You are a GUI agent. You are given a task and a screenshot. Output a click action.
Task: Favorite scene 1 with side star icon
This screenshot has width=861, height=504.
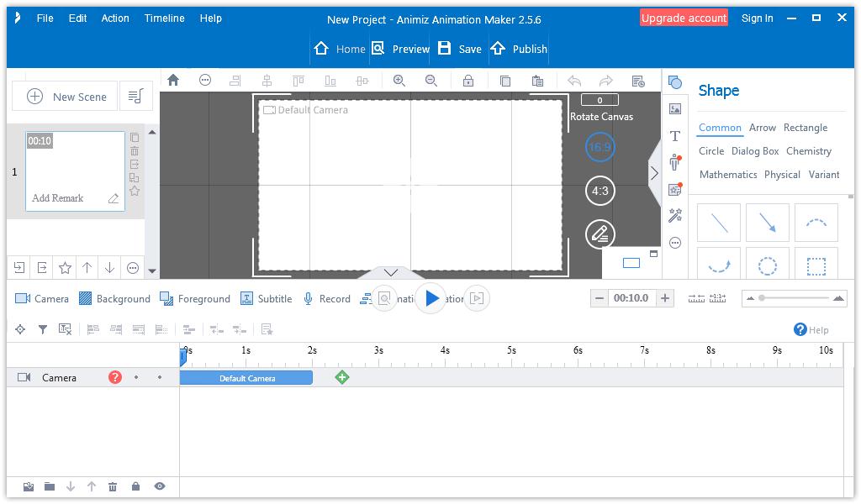pyautogui.click(x=135, y=191)
